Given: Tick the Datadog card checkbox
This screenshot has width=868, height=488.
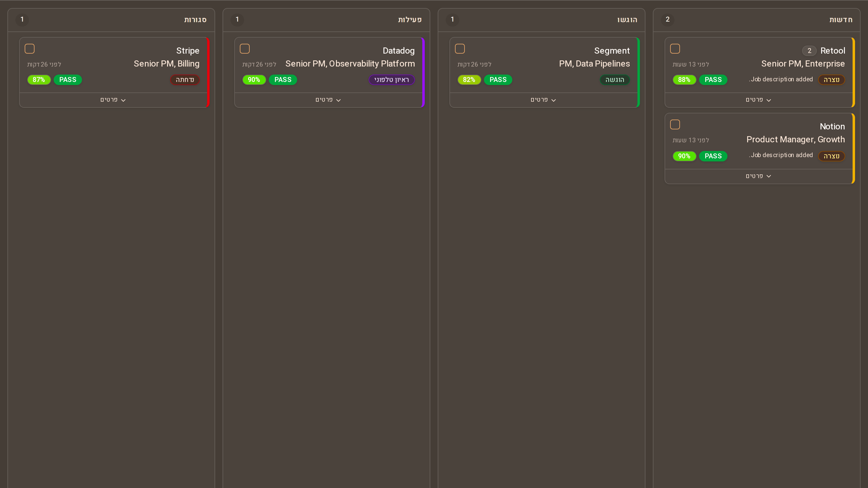Looking at the screenshot, I should [x=245, y=49].
